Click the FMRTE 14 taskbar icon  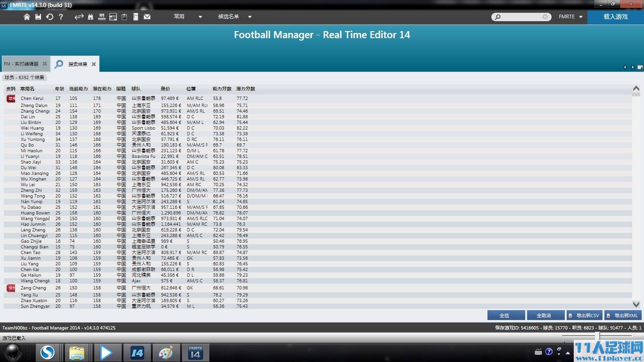tap(195, 353)
